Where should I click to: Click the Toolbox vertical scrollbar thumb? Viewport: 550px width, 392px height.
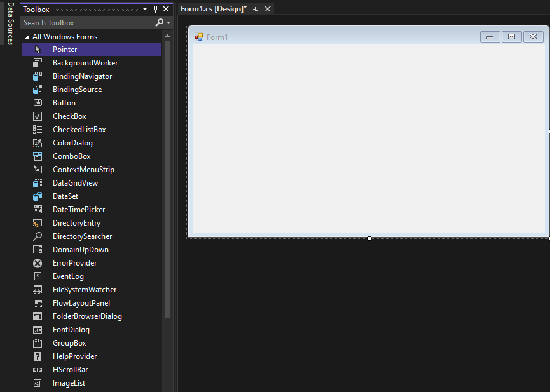[167, 179]
